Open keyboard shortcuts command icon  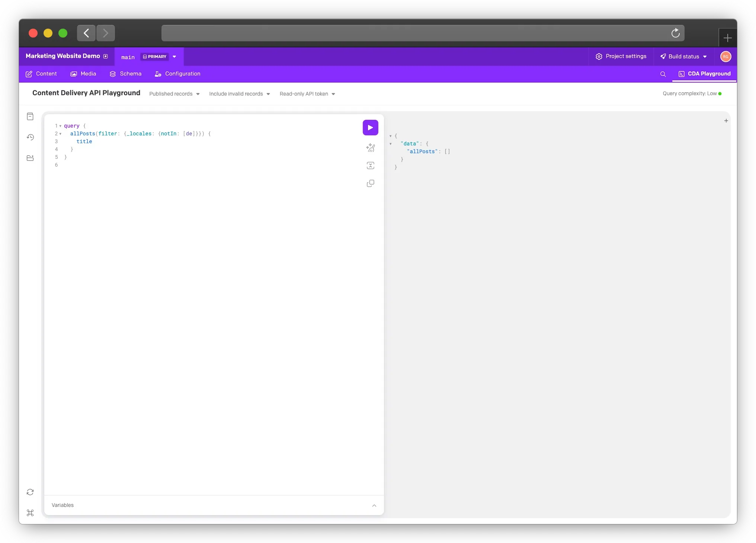point(30,513)
